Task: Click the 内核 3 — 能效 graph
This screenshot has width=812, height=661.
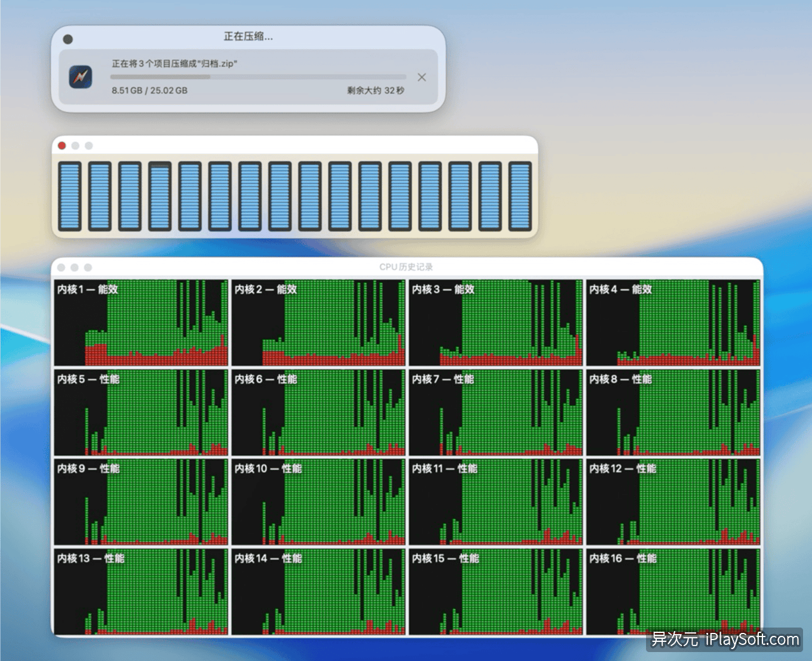Action: [x=496, y=322]
